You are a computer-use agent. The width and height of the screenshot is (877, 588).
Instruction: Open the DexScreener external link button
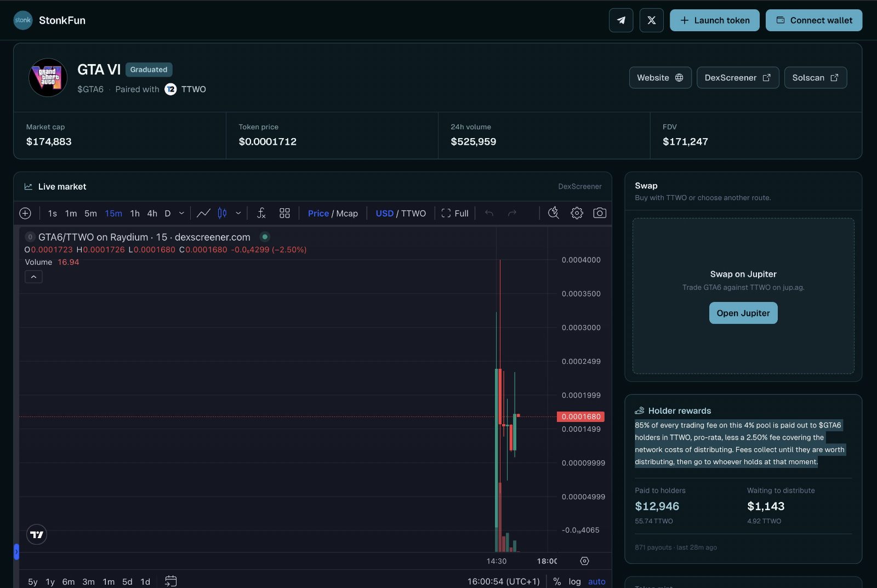[x=738, y=78]
